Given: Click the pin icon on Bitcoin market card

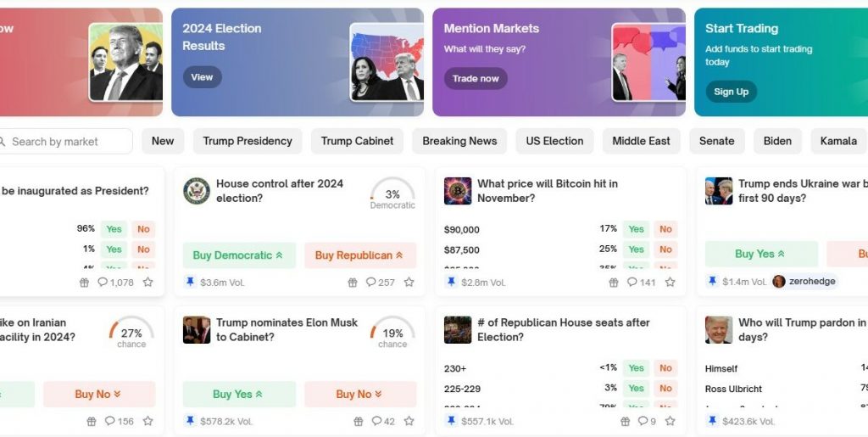Looking at the screenshot, I should pos(451,282).
